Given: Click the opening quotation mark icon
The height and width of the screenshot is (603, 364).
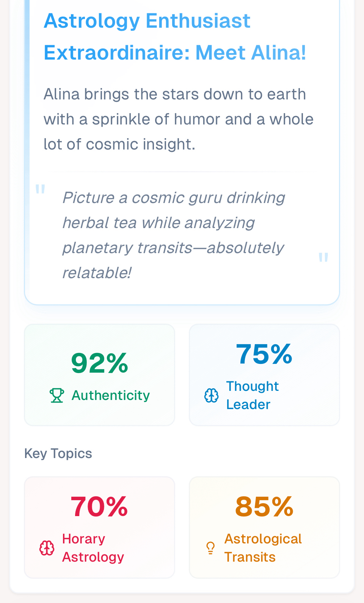Looking at the screenshot, I should [x=40, y=189].
